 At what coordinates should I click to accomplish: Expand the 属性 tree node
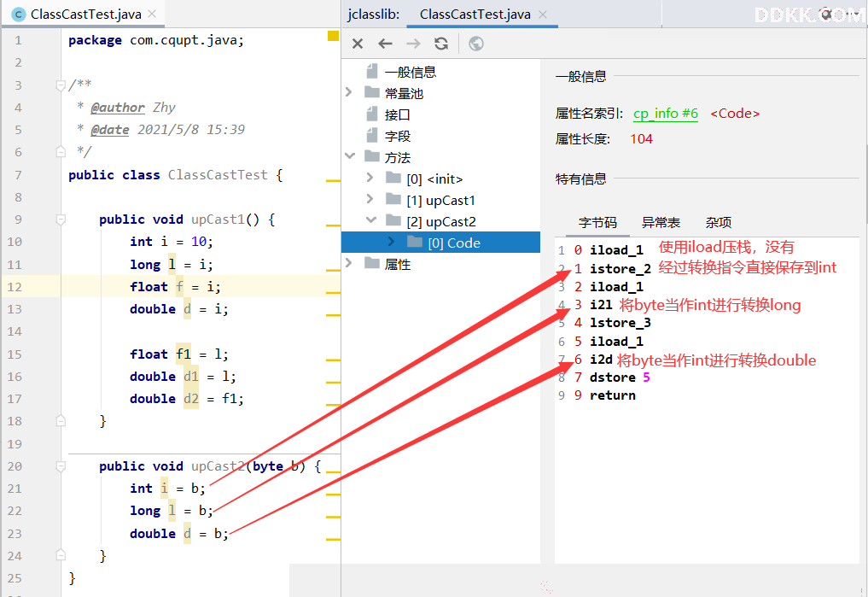(x=349, y=262)
